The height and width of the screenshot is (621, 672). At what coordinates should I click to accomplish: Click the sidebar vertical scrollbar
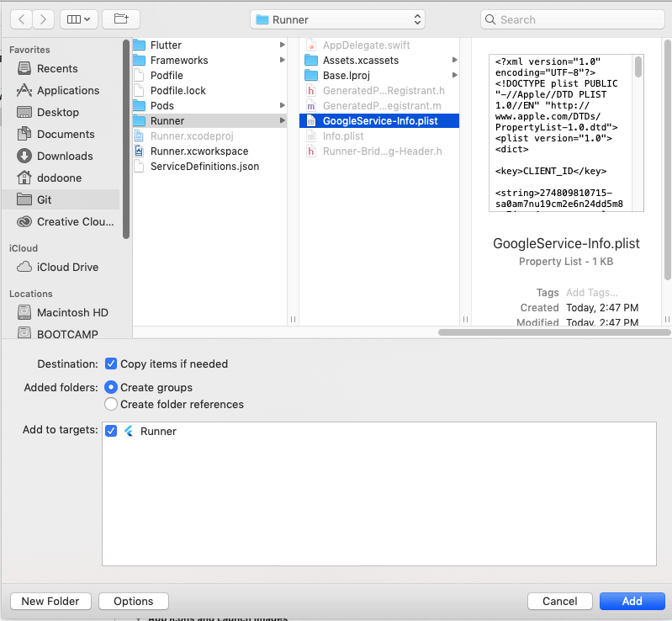point(125,139)
